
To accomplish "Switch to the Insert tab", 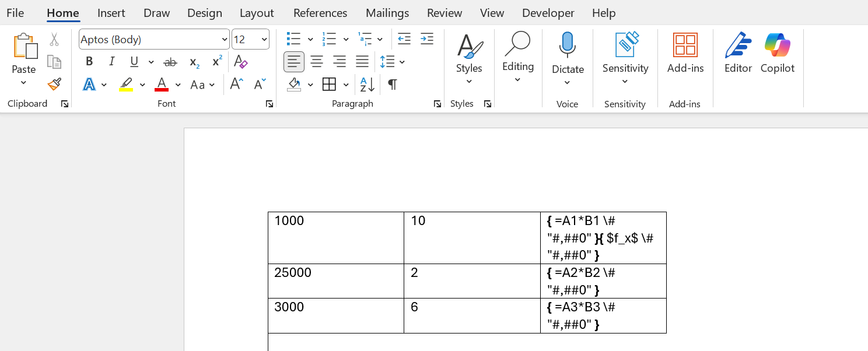I will [111, 13].
